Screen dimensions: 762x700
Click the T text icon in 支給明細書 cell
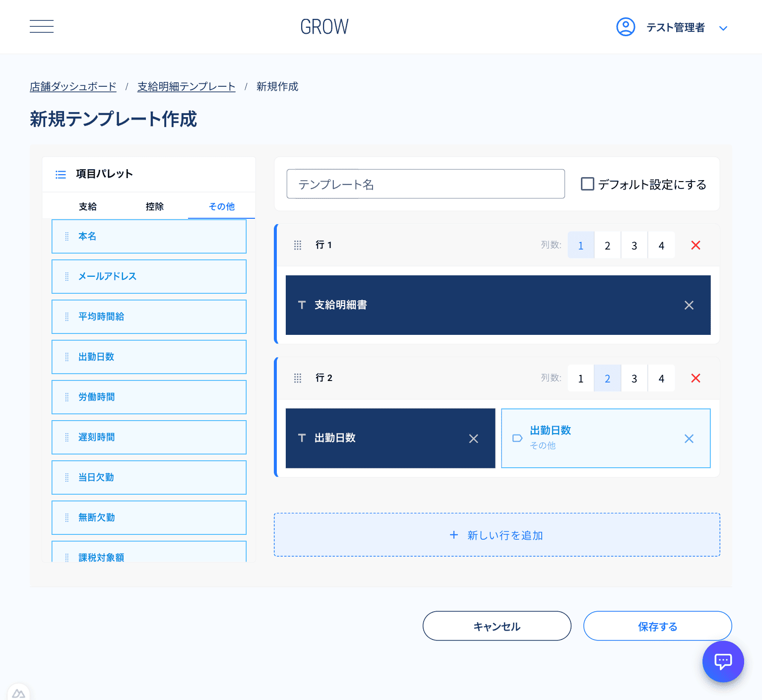click(302, 305)
